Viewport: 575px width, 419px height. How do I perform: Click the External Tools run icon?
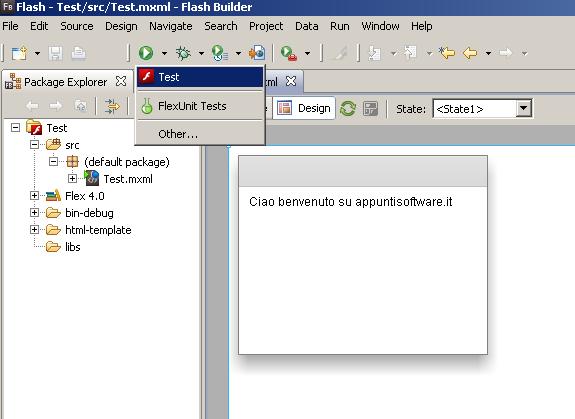pos(289,53)
